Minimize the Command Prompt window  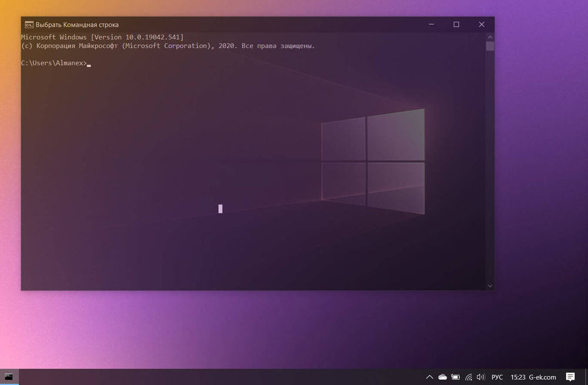[431, 25]
